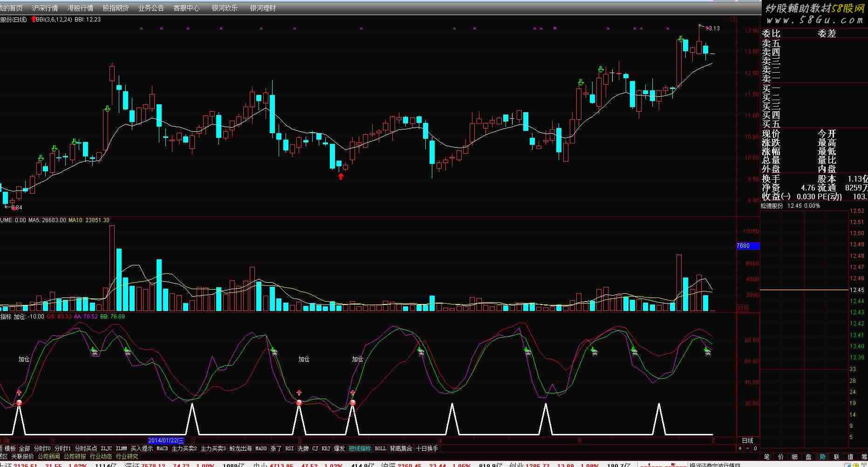Switch to the 背离集合 indicator tab
Image resolution: width=868 pixels, height=467 pixels.
[401, 448]
